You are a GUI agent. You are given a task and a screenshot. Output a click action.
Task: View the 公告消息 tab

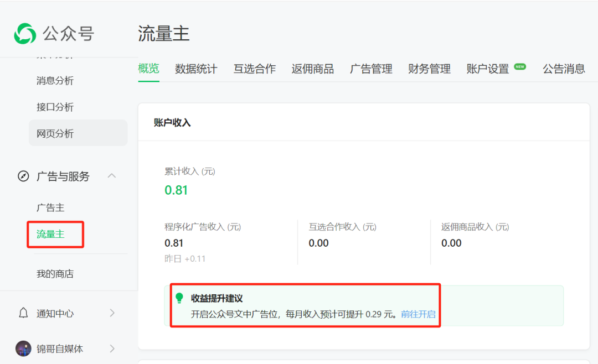(563, 69)
